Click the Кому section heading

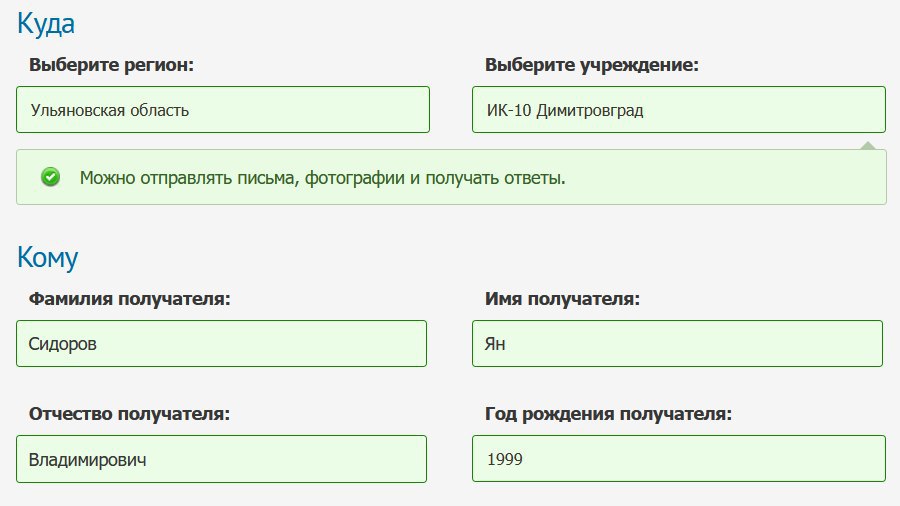point(48,258)
